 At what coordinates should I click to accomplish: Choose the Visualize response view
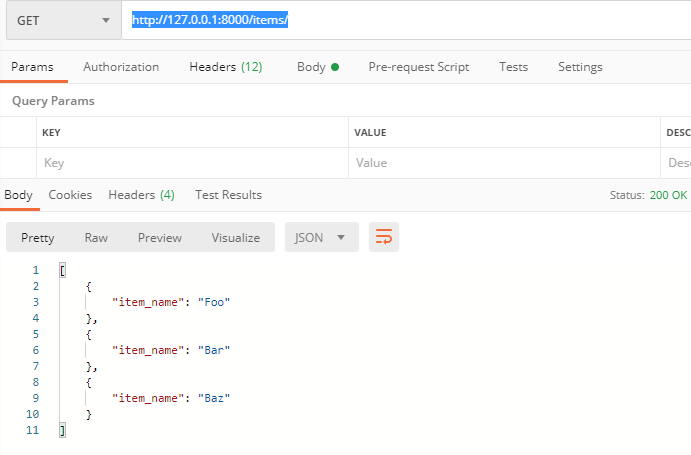click(235, 237)
